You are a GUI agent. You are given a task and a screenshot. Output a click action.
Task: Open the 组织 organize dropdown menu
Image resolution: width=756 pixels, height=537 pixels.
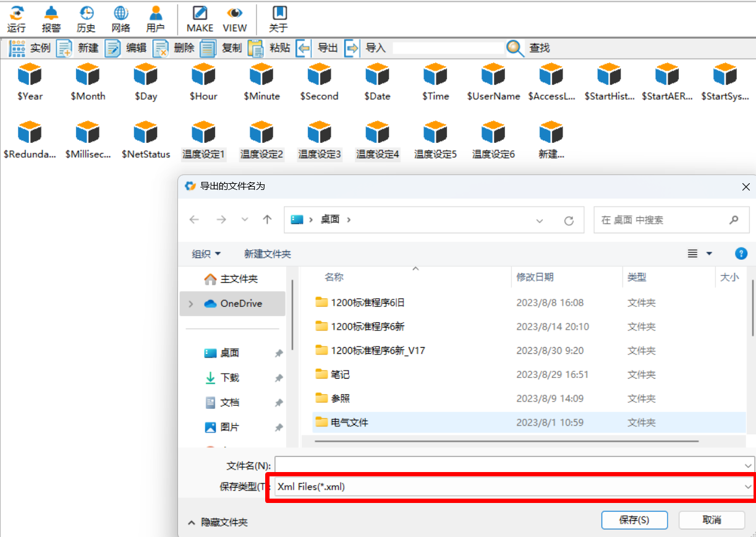pos(206,254)
